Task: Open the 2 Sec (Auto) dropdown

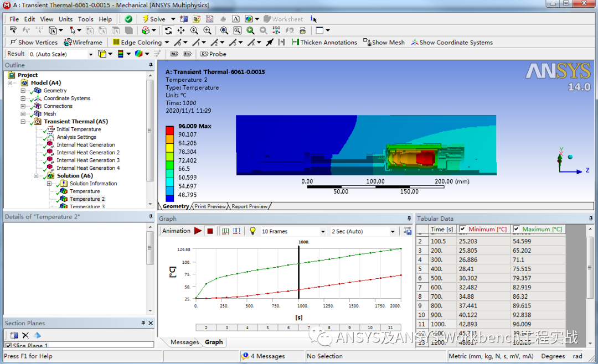Action: (x=393, y=231)
